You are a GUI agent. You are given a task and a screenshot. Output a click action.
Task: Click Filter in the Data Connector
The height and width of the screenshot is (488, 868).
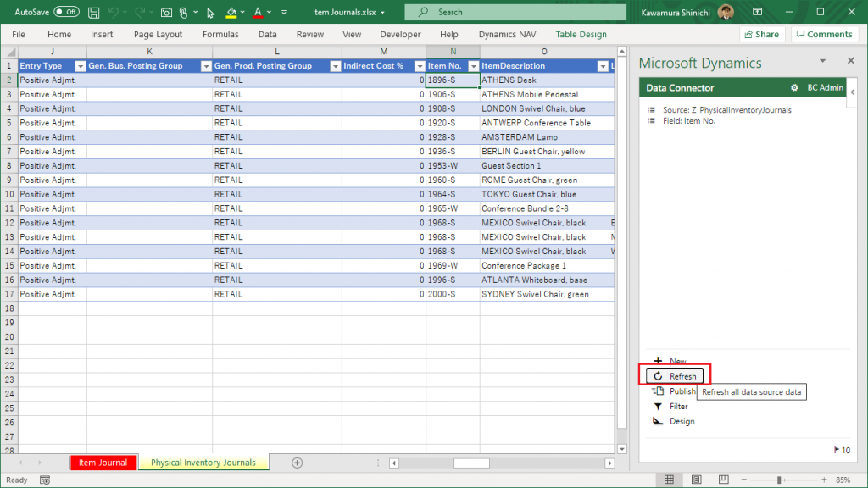(x=670, y=407)
